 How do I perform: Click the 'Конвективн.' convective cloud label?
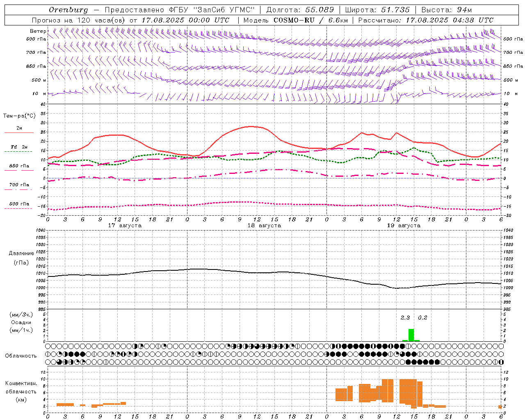[21, 383]
